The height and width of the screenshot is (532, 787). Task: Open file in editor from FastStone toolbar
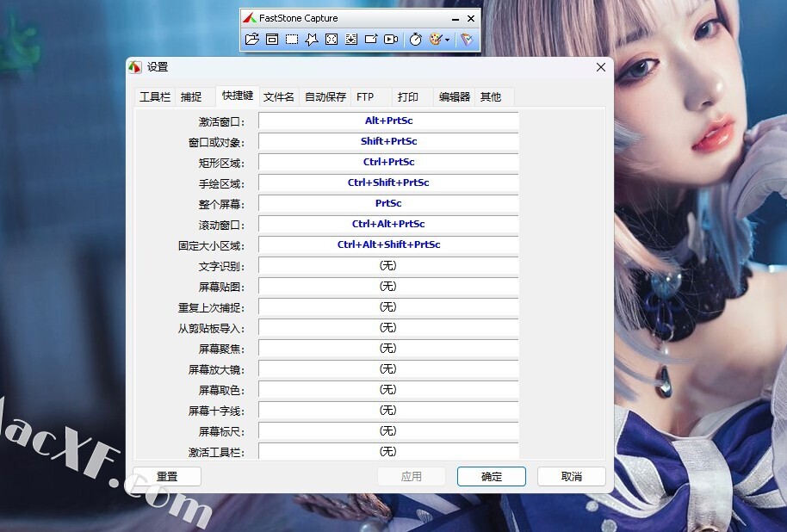pos(252,39)
